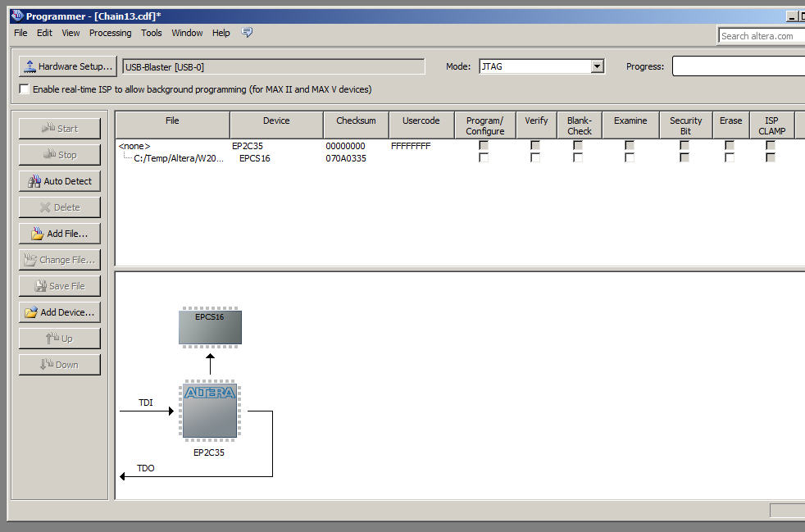Click the Change File button

coord(60,260)
